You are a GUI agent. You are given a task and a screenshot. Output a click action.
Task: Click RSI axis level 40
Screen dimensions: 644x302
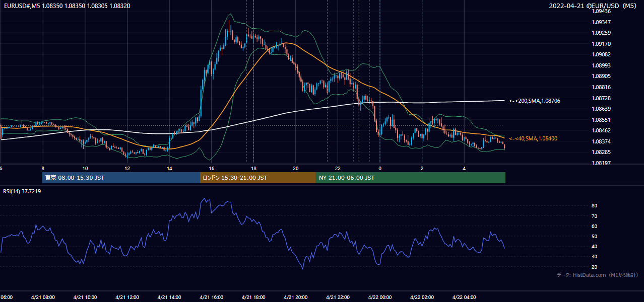(x=595, y=246)
